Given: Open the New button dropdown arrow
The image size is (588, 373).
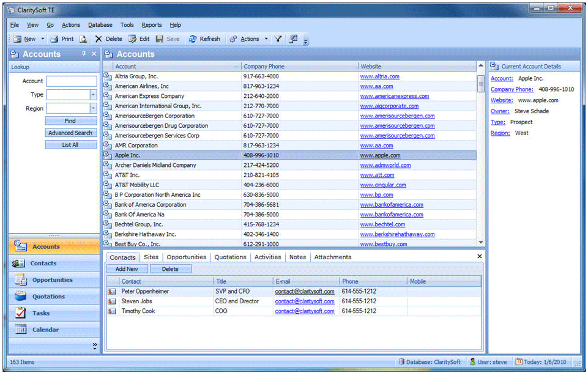Looking at the screenshot, I should click(43, 39).
